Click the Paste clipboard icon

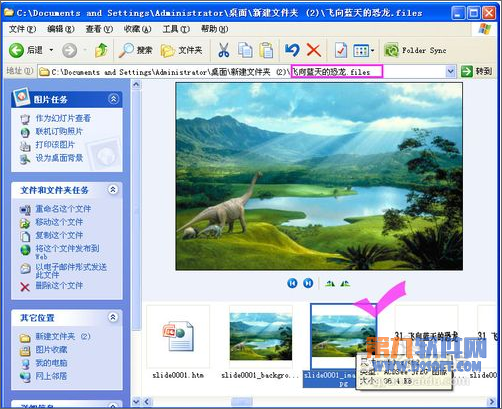266,50
